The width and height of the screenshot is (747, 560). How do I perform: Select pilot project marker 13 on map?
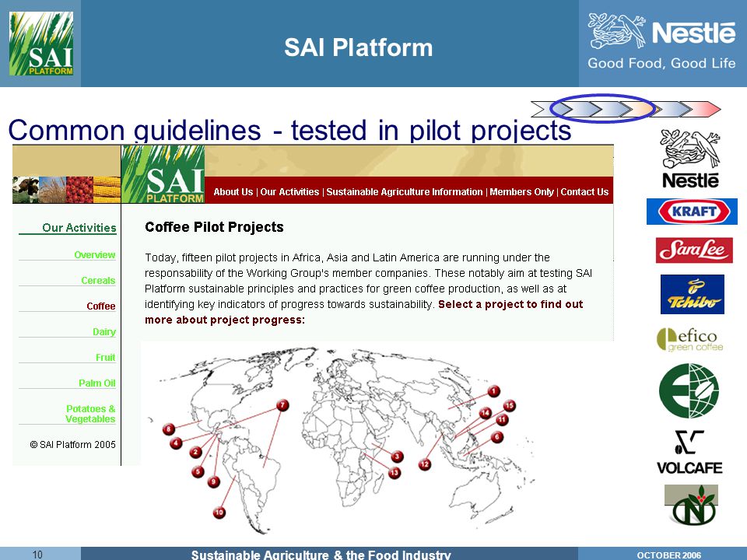tap(394, 473)
